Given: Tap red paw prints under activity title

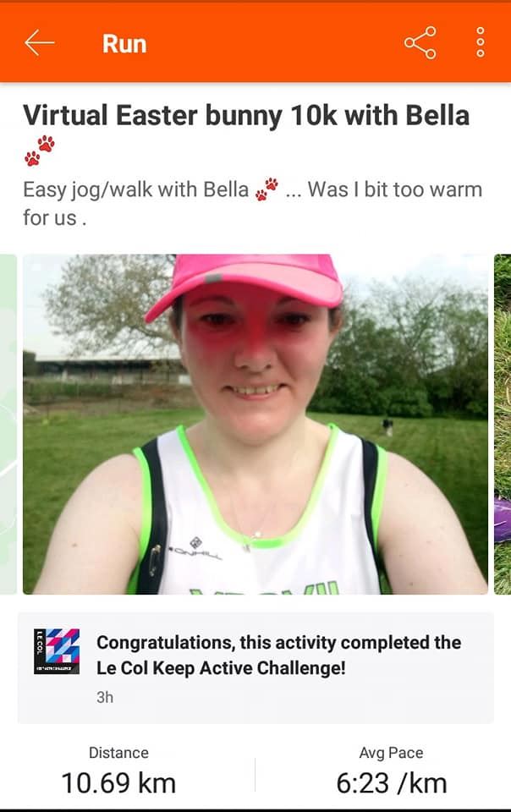Looking at the screenshot, I should coord(40,151).
